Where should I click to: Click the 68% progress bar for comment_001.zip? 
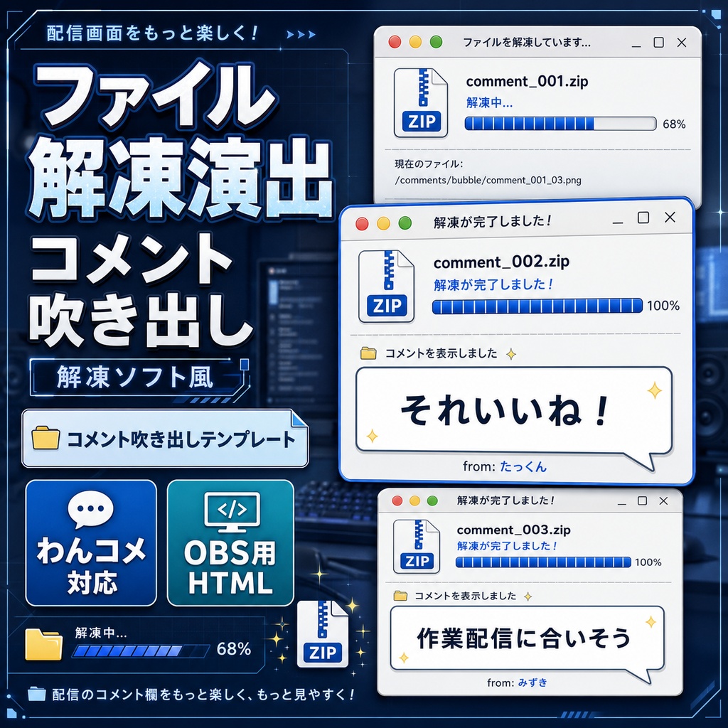pyautogui.click(x=560, y=124)
